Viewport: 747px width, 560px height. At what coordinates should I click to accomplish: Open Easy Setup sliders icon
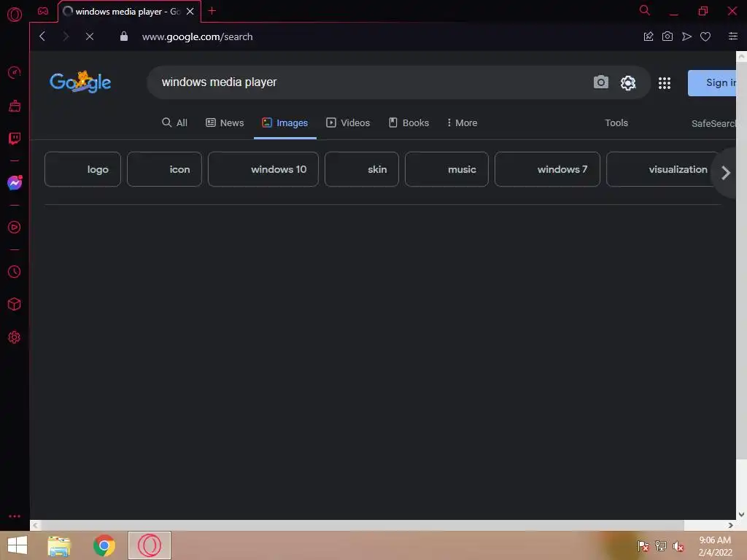click(x=733, y=36)
